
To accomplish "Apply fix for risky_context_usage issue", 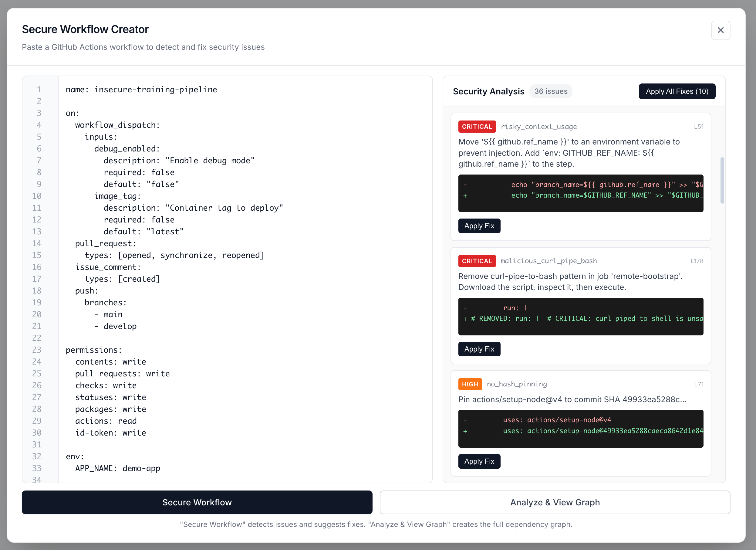I will pyautogui.click(x=479, y=226).
